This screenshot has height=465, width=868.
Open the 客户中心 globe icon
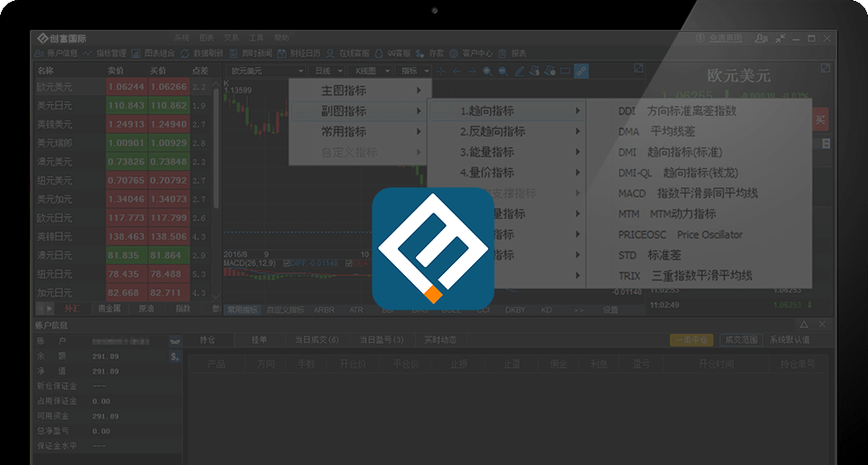(453, 53)
